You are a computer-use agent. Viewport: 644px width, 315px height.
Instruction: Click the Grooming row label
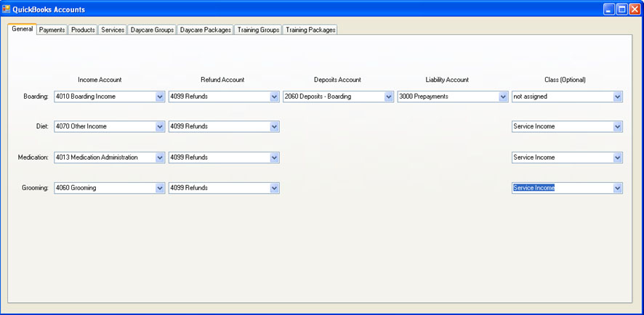coord(36,188)
